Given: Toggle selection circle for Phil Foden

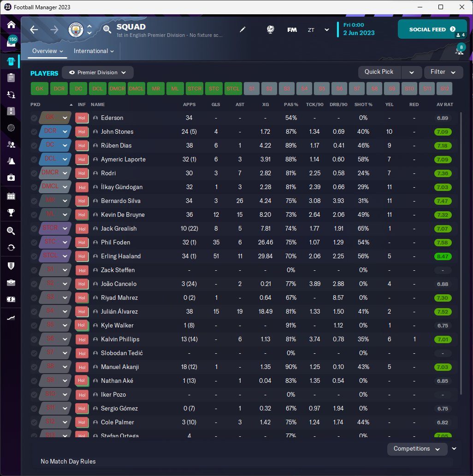Looking at the screenshot, I should (x=34, y=243).
